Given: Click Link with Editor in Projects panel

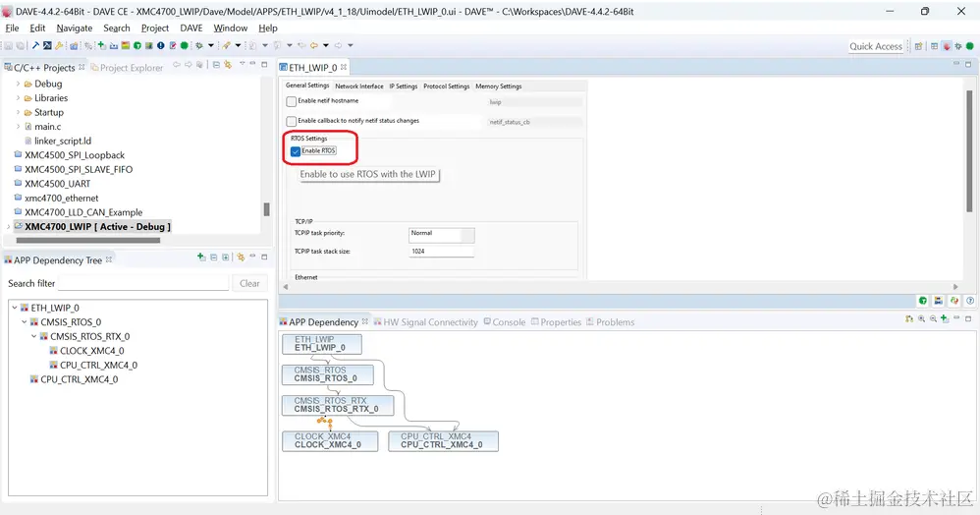Looking at the screenshot, I should tap(228, 65).
